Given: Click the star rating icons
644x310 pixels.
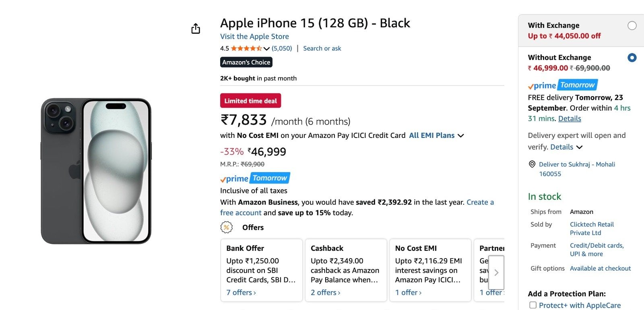Looking at the screenshot, I should tap(246, 49).
